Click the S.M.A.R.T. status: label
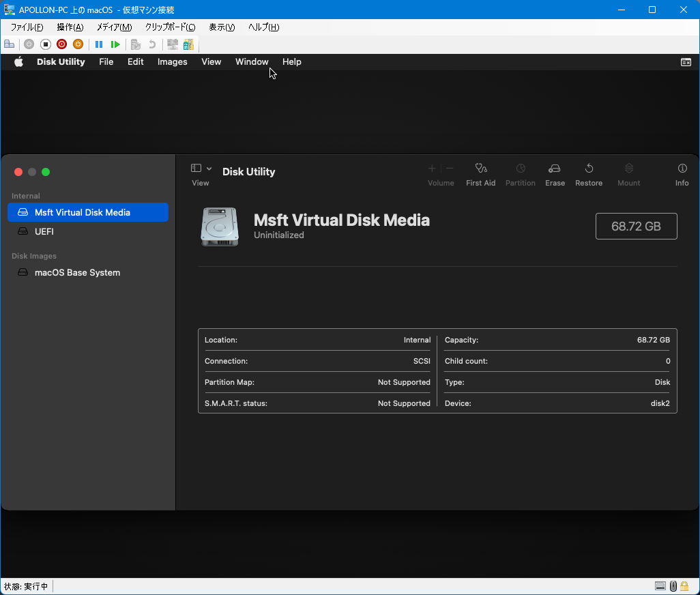Viewport: 700px width, 595px height. (235, 403)
